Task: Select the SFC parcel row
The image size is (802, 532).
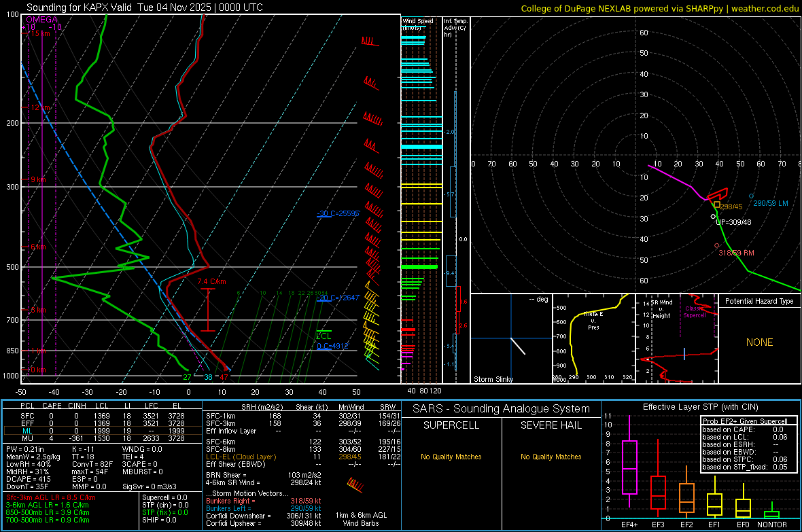Action: [x=103, y=416]
